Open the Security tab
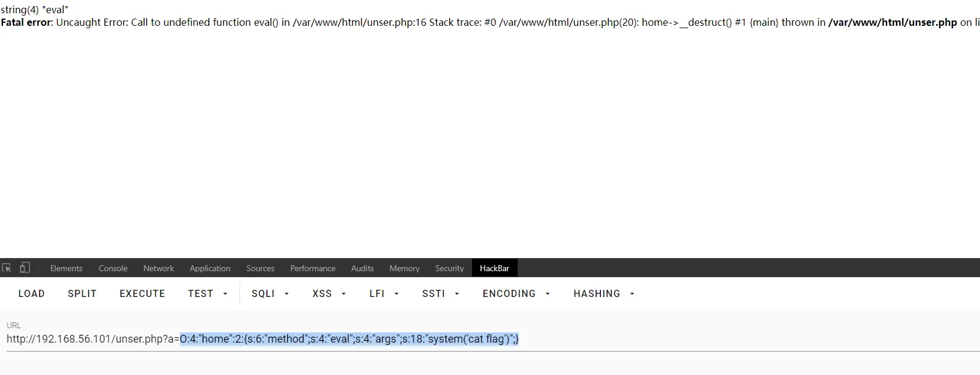This screenshot has width=980, height=375. [450, 268]
